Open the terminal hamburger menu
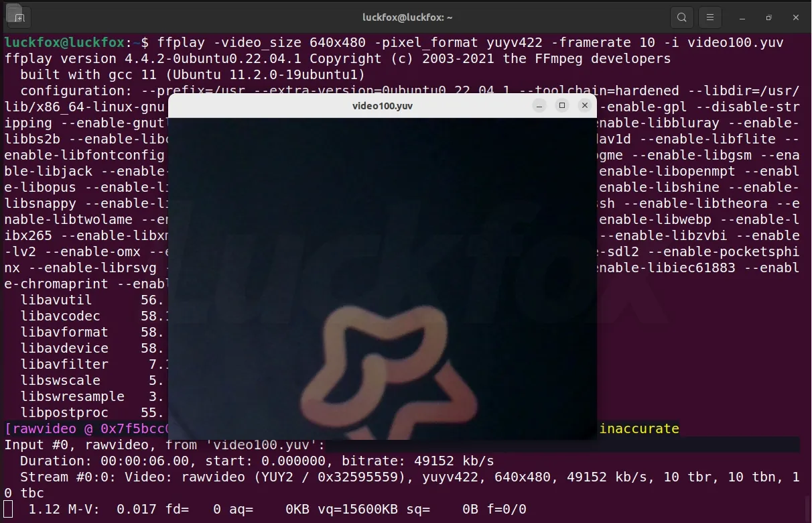812x523 pixels. [x=710, y=17]
